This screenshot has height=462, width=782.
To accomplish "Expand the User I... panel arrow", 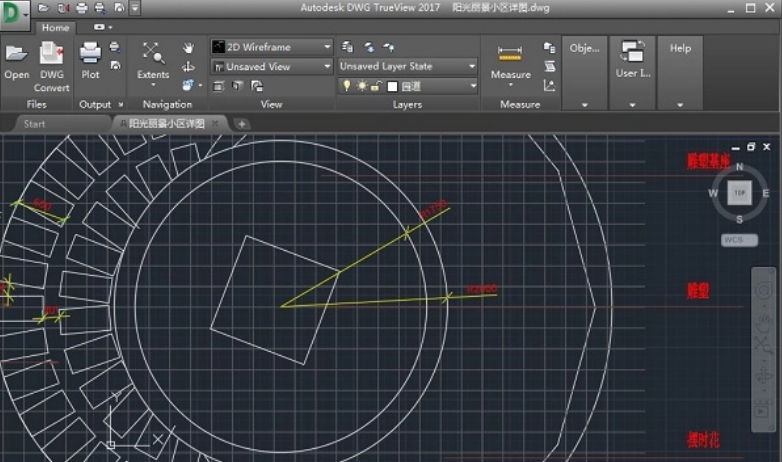I will click(632, 105).
